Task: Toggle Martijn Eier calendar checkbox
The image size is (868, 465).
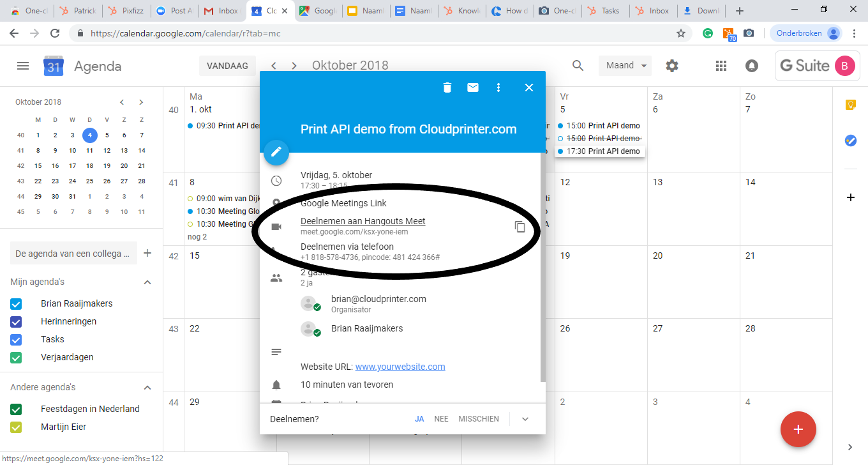Action: coord(17,427)
